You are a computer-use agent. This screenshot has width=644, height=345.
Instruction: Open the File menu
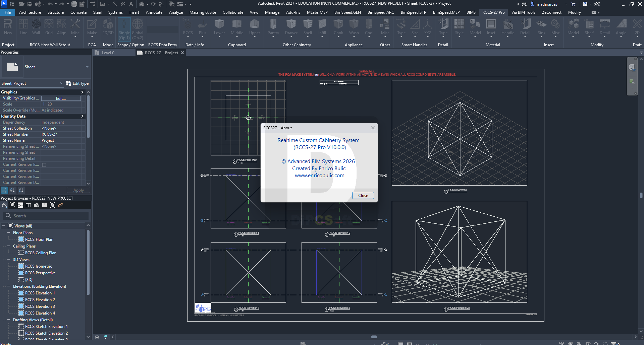click(x=8, y=12)
